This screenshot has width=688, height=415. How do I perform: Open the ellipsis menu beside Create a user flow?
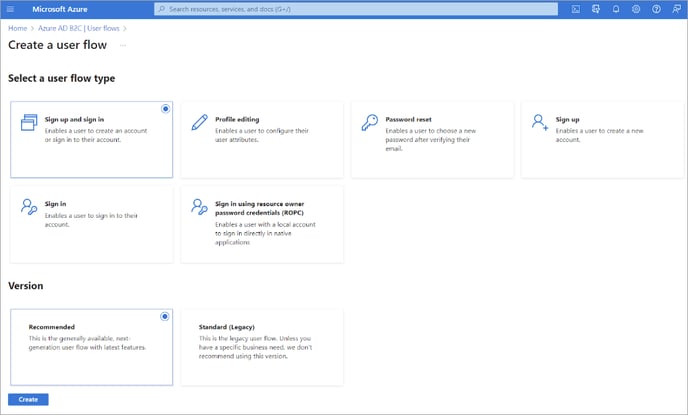(123, 45)
